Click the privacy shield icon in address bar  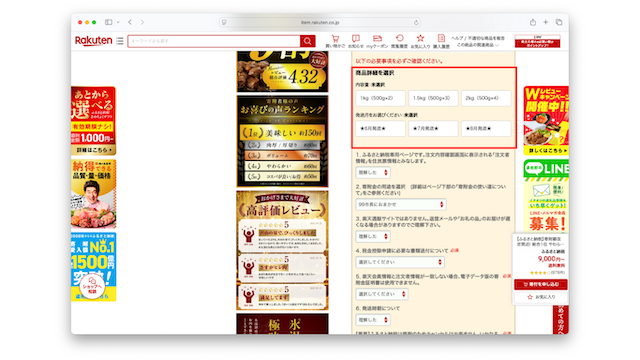point(224,22)
